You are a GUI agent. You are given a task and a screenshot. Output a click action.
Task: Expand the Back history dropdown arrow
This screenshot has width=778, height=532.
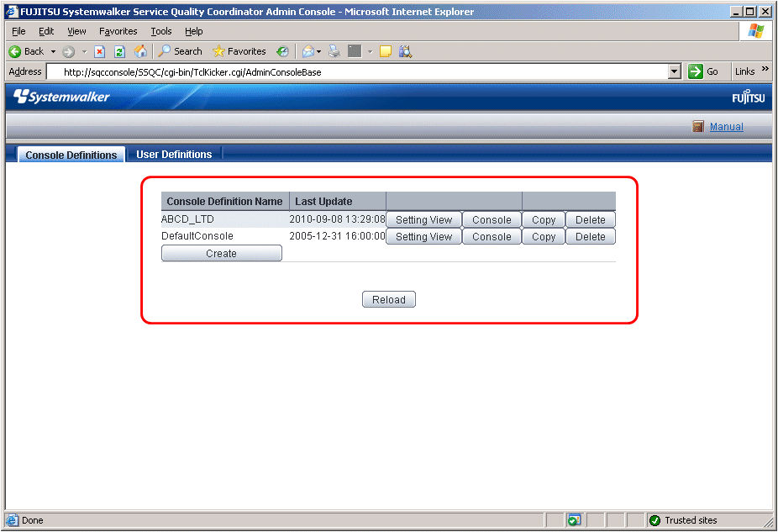[53, 51]
